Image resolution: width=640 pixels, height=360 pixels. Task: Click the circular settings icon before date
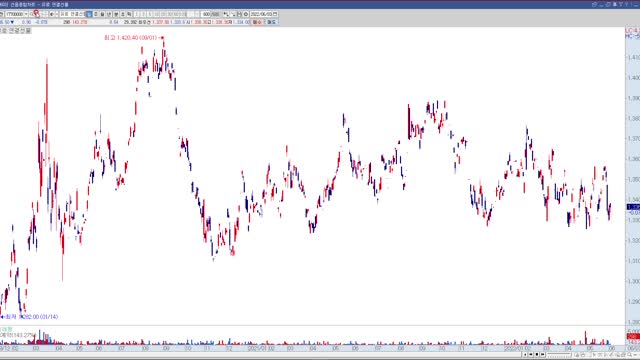(246, 14)
